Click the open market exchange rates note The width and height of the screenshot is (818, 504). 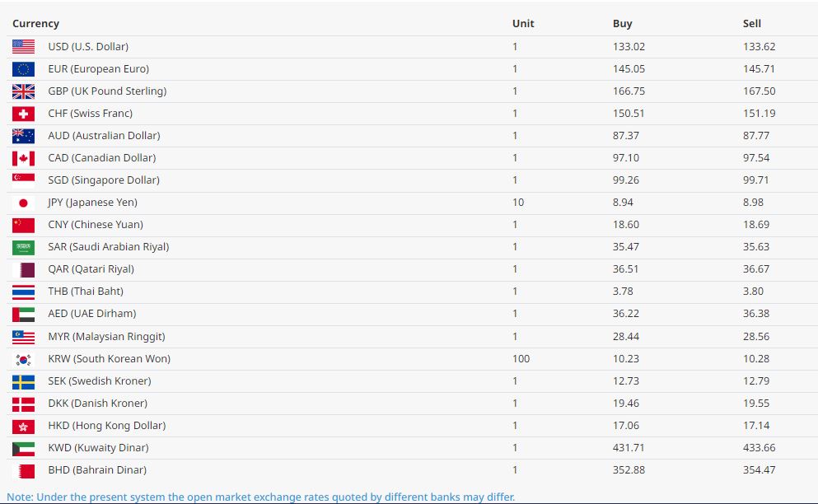(261, 497)
